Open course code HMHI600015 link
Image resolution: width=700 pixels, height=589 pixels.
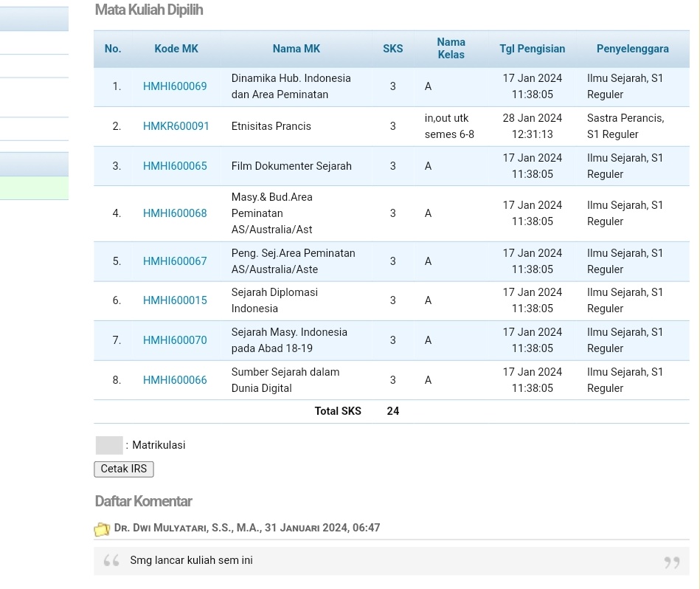tap(175, 300)
